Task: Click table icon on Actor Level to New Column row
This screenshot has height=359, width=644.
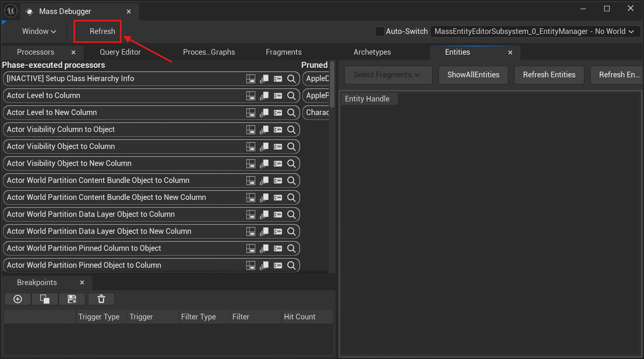Action: [251, 113]
